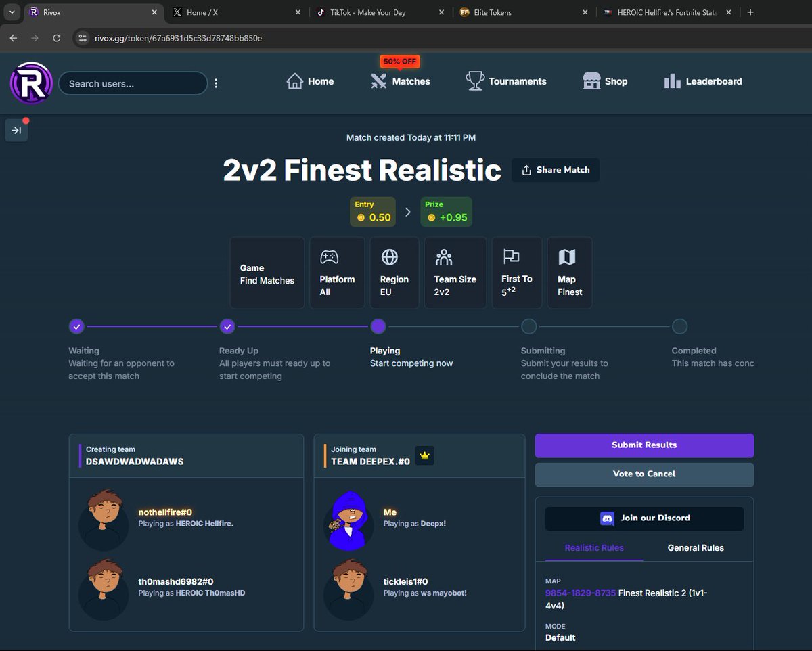Close the TikTok browser tab
Viewport: 812px width, 651px height.
pos(441,12)
